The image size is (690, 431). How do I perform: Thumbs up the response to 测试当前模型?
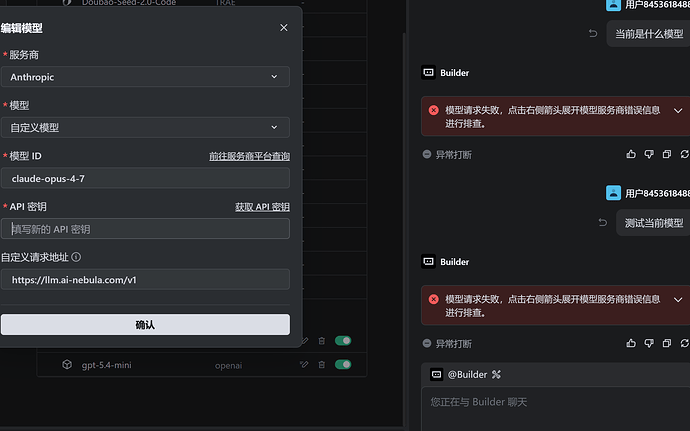click(631, 343)
